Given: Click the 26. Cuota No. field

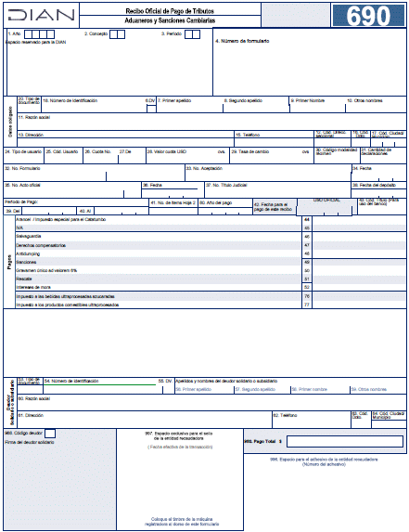Looking at the screenshot, I should (x=101, y=156).
